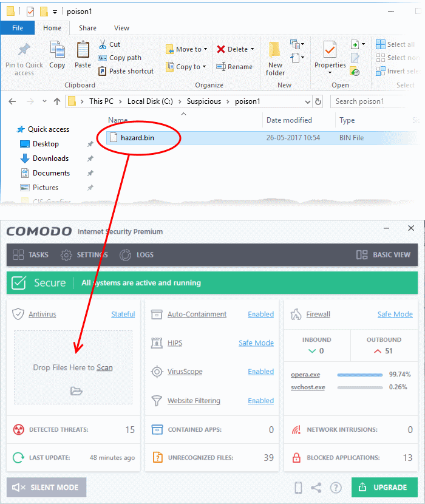Click the Detected Threats radiation icon
425x504 pixels.
19,429
